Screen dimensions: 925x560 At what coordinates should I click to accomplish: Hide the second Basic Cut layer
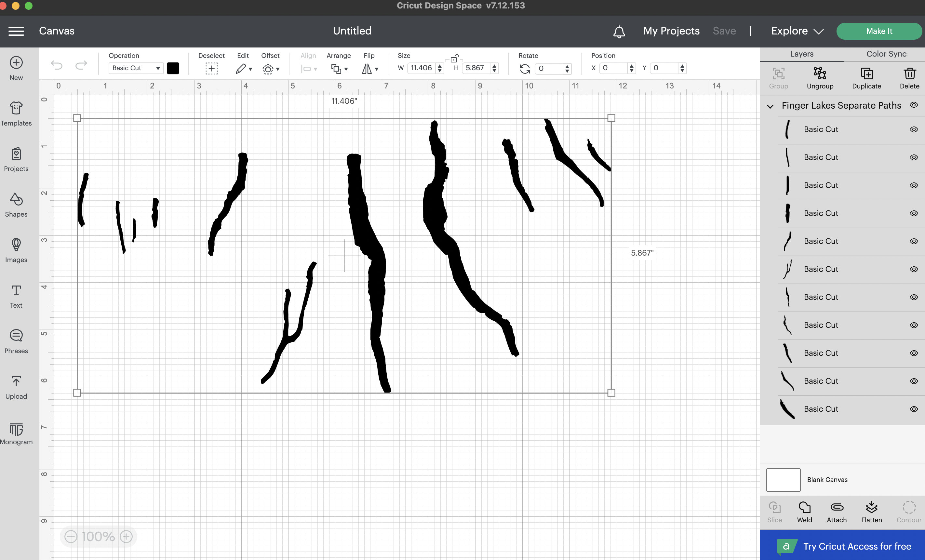tap(914, 158)
